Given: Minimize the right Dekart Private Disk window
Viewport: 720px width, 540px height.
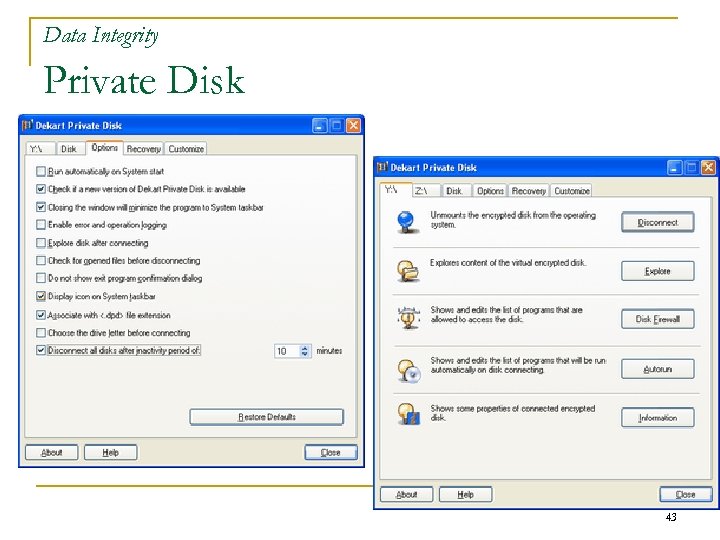Looking at the screenshot, I should tap(675, 168).
